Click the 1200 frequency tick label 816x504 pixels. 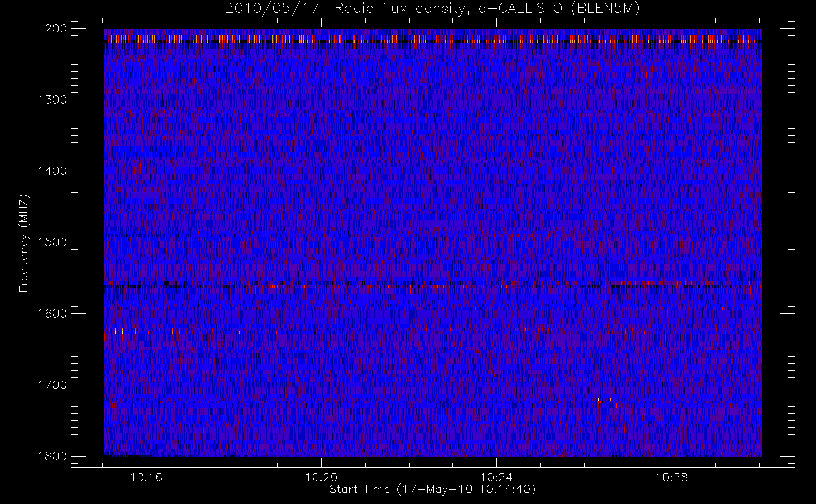(52, 29)
